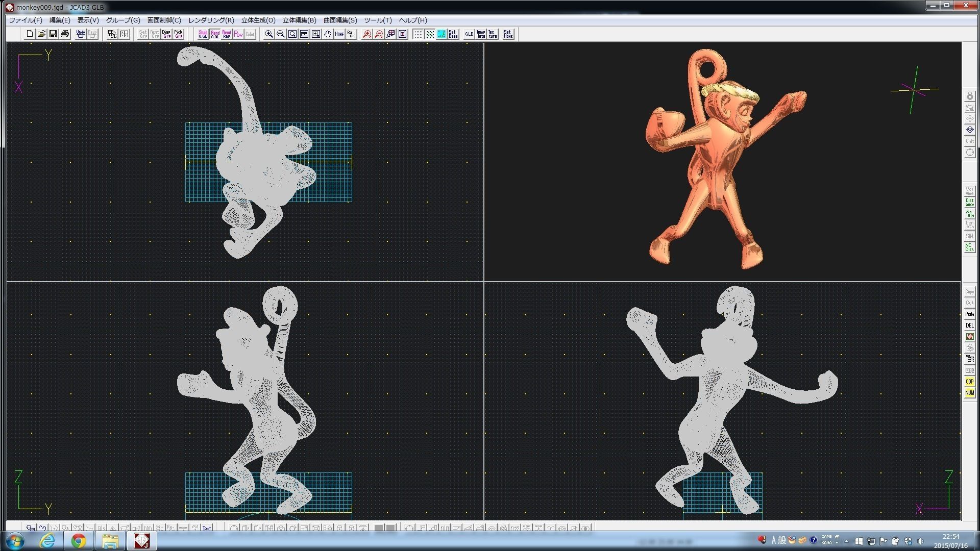Click red zoom-out magnifier icon
980x551 pixels.
pyautogui.click(x=379, y=34)
